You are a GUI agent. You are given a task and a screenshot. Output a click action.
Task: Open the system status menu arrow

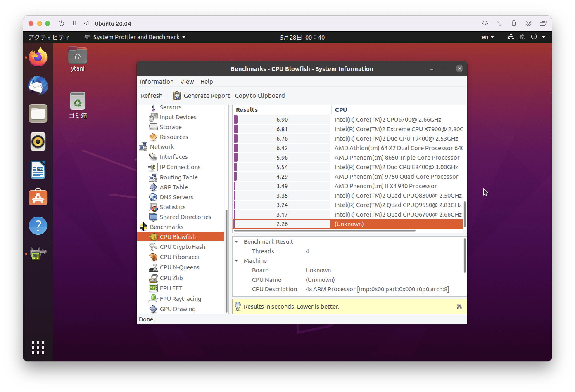(x=543, y=37)
